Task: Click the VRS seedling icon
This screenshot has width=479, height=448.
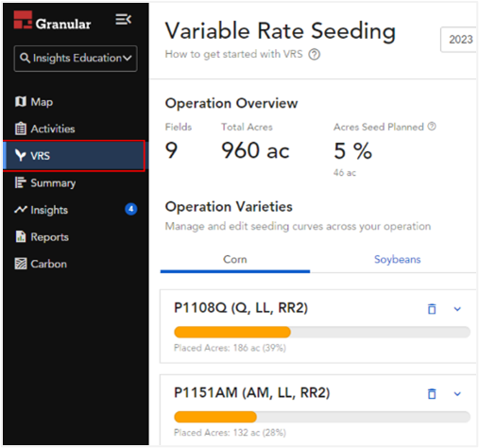Action: [21, 155]
